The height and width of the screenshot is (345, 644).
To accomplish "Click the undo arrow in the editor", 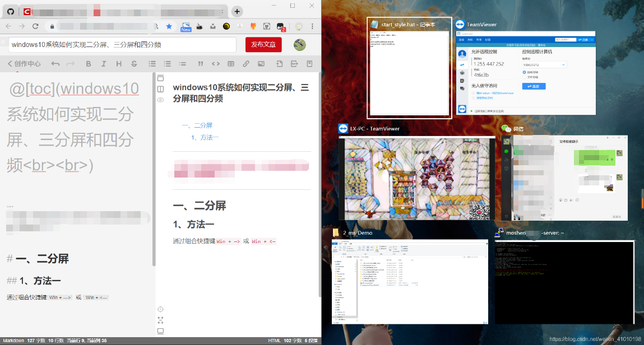I will 55,63.
